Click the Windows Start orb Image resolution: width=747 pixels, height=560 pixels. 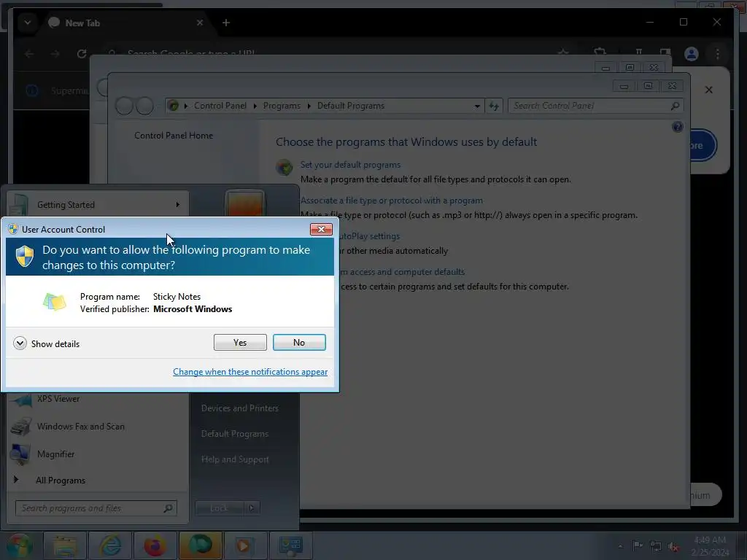[x=20, y=545]
